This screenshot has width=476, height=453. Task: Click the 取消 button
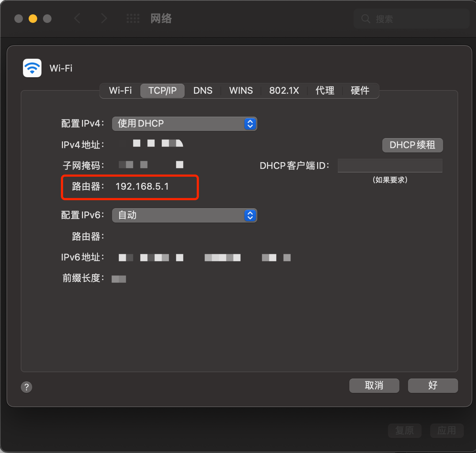(x=374, y=386)
